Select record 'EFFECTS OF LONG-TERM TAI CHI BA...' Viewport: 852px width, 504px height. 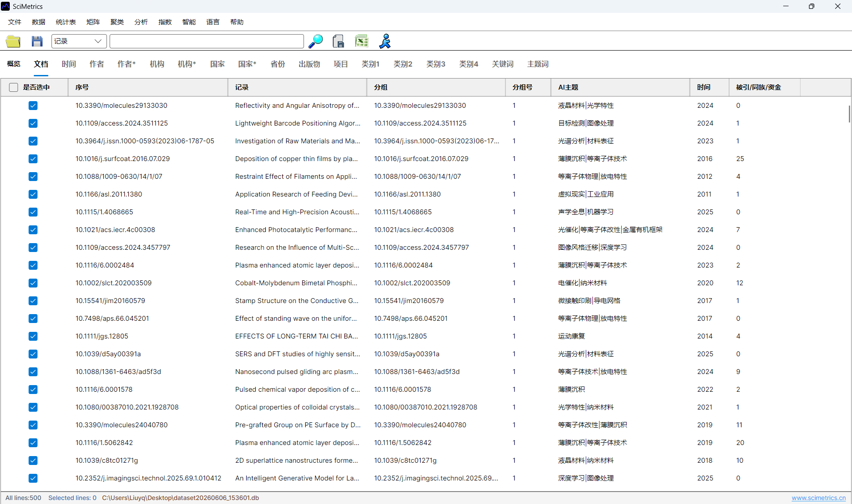(x=296, y=336)
